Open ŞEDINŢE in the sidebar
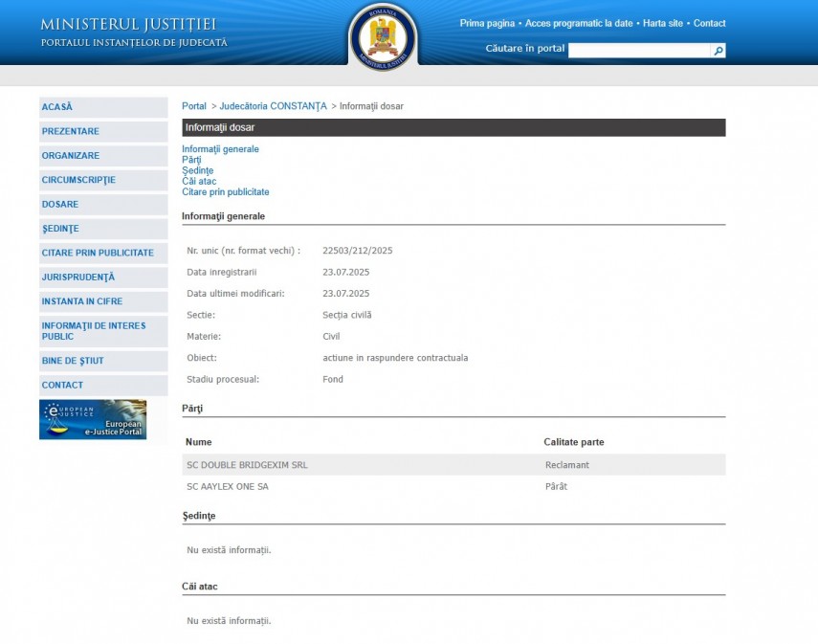Screen dimensions: 818x644 [103, 229]
